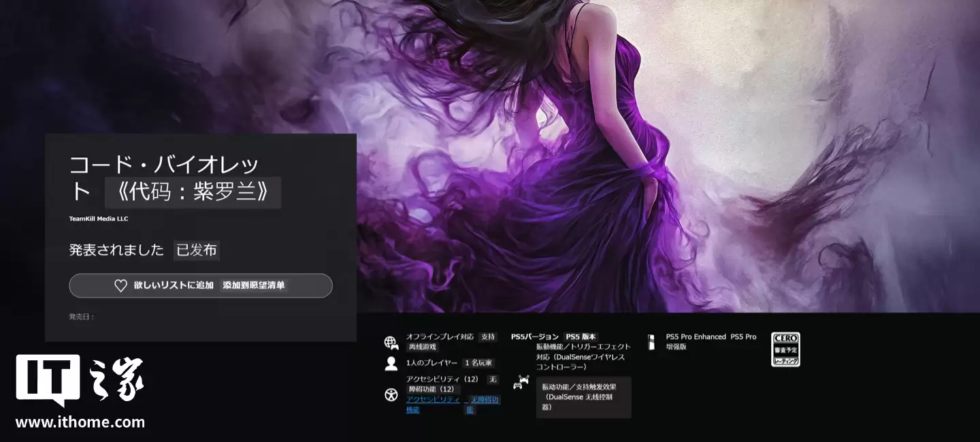Screen dimensions: 980x442
Task: Click the game title コード・バイオレット
Action: [x=163, y=163]
